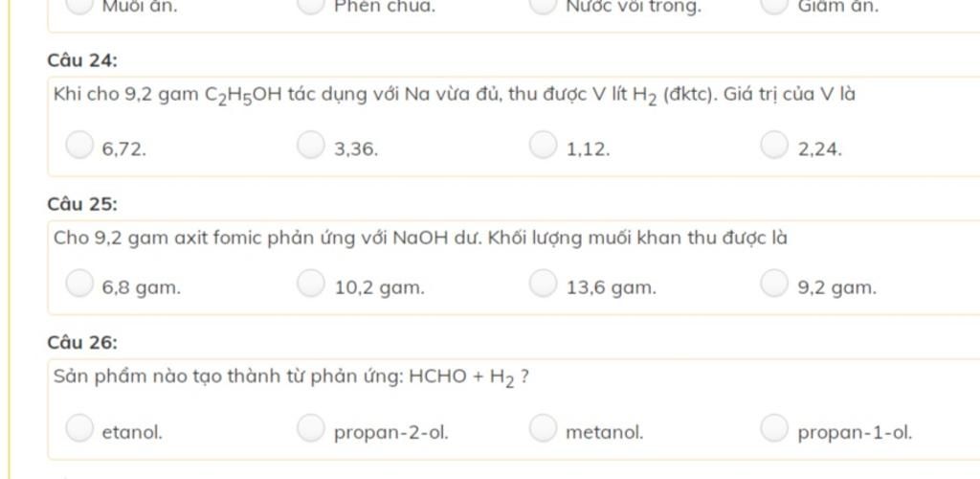The image size is (980, 479).
Task: Click the Câu 26 heading
Action: click(82, 343)
